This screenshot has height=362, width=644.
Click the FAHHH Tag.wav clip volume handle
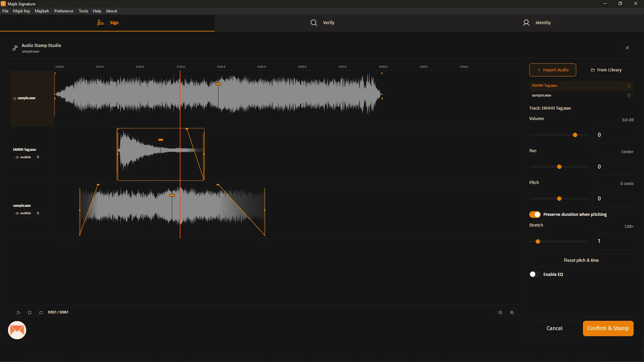pos(161,140)
